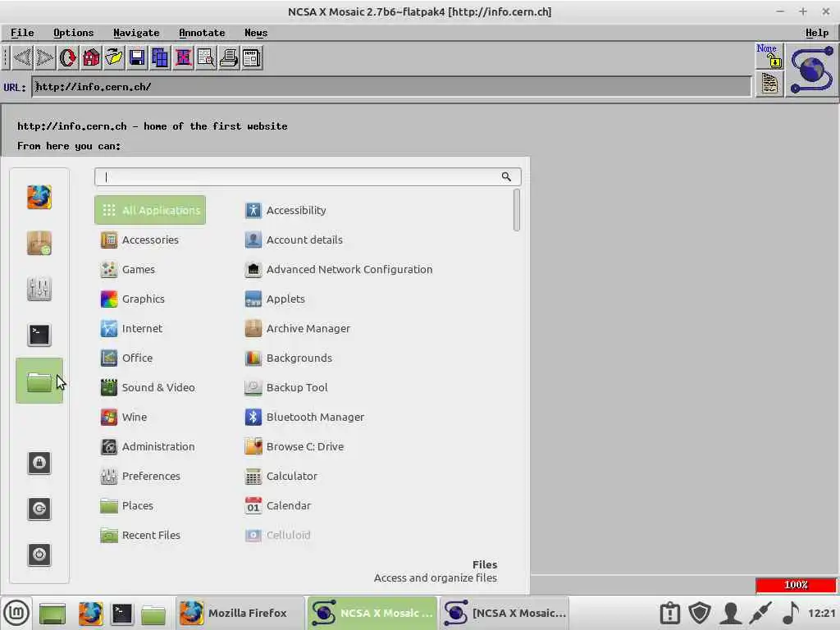Click the show desktop icon on taskbar
840x630 pixels.
coord(52,614)
